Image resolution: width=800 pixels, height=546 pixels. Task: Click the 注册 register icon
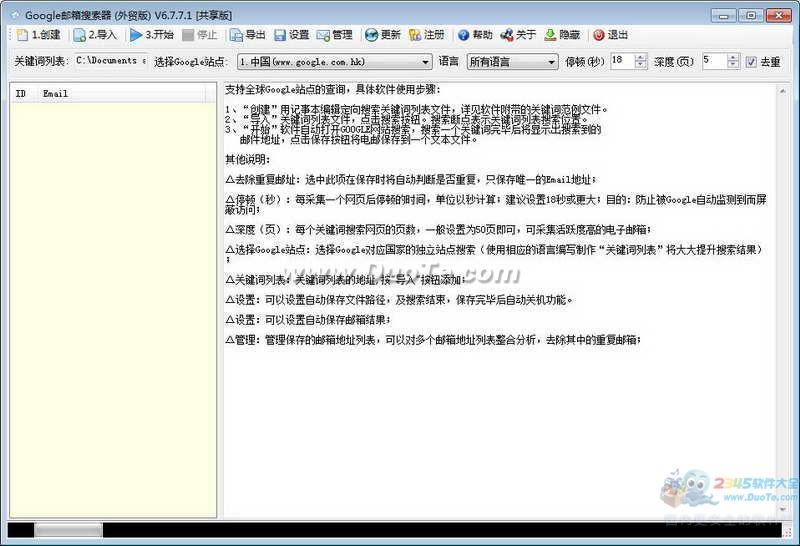(x=415, y=35)
